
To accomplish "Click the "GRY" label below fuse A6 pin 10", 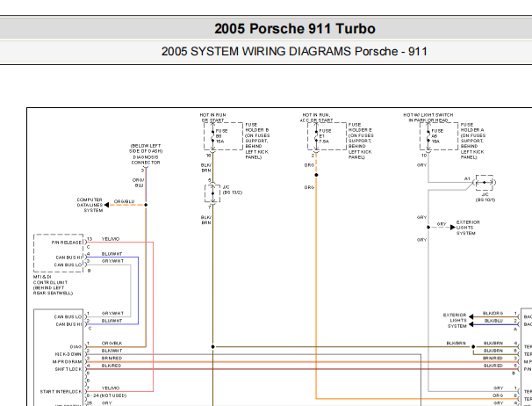I will coord(421,165).
